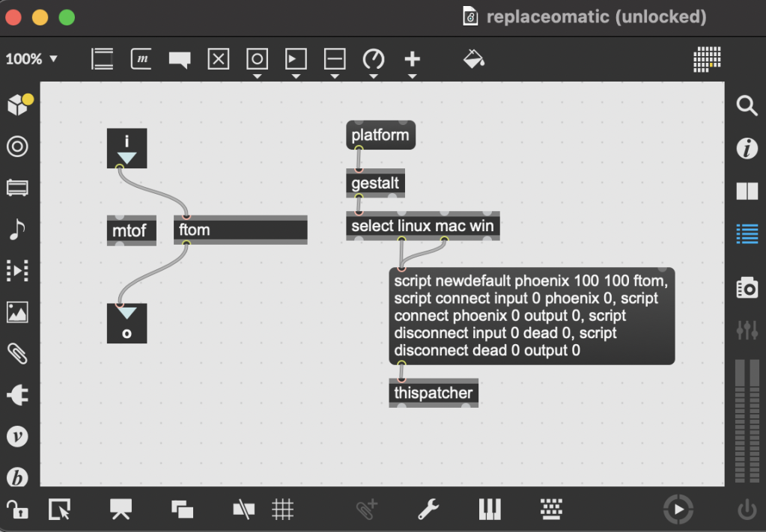Screen dimensions: 766x532
Task: Toggle the patcher lock icon
Action: (17, 510)
